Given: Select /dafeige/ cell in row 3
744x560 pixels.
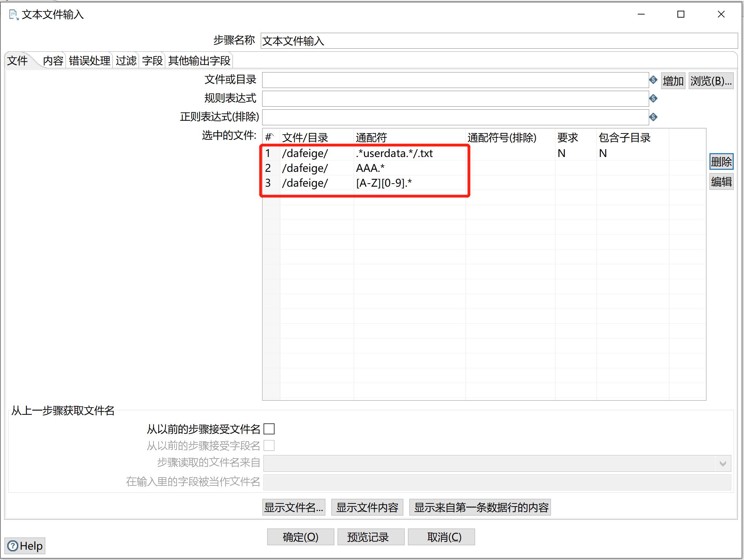Looking at the screenshot, I should 317,183.
